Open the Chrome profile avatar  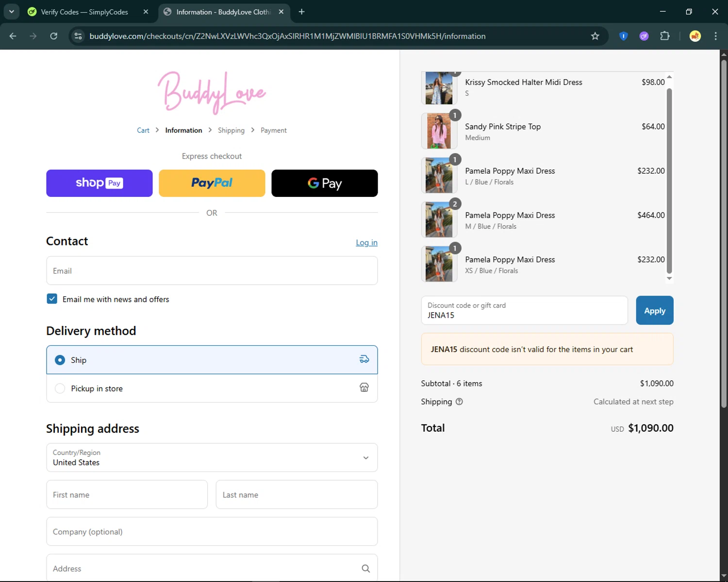(695, 36)
